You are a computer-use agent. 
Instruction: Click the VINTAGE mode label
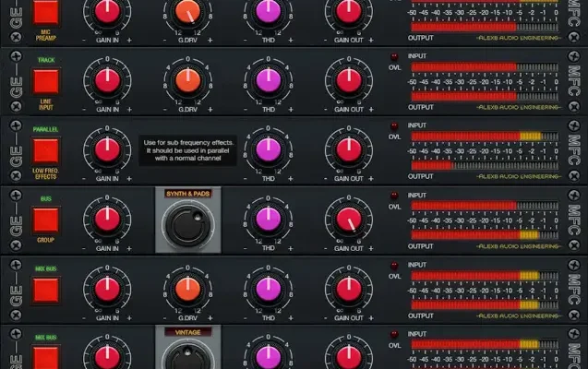coord(187,332)
